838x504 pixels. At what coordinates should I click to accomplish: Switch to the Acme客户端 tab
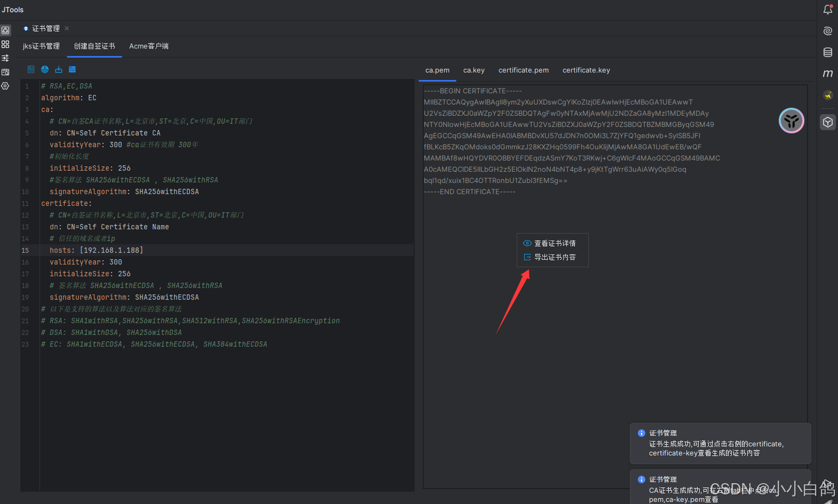pos(148,46)
